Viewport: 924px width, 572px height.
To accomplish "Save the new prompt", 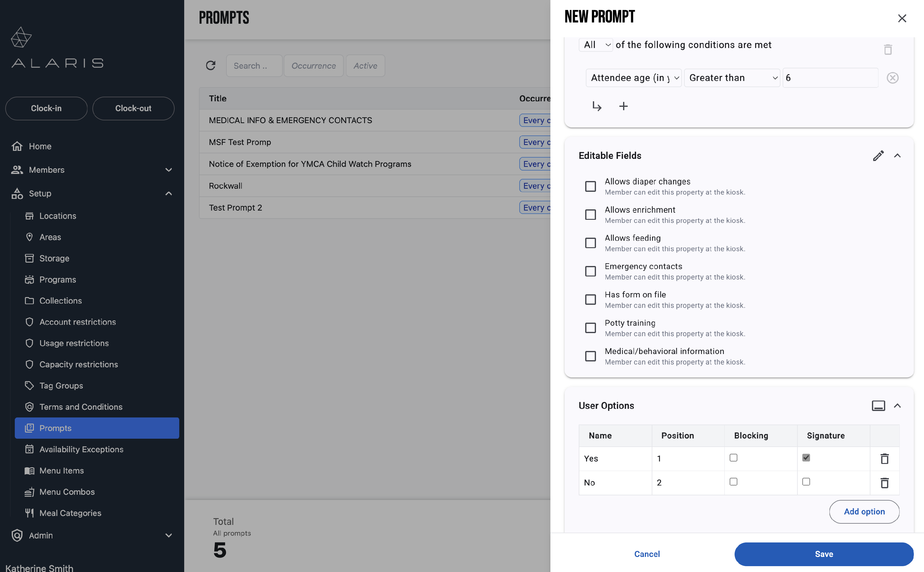I will coord(824,554).
